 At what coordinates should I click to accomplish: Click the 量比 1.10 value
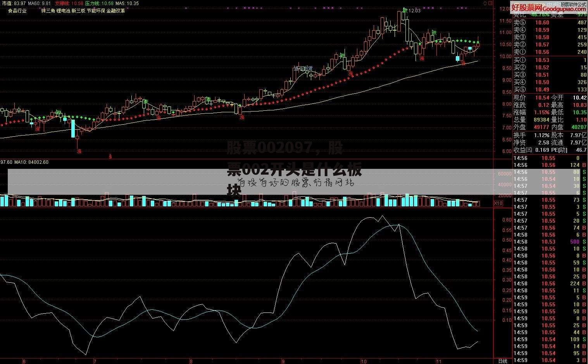pyautogui.click(x=581, y=120)
